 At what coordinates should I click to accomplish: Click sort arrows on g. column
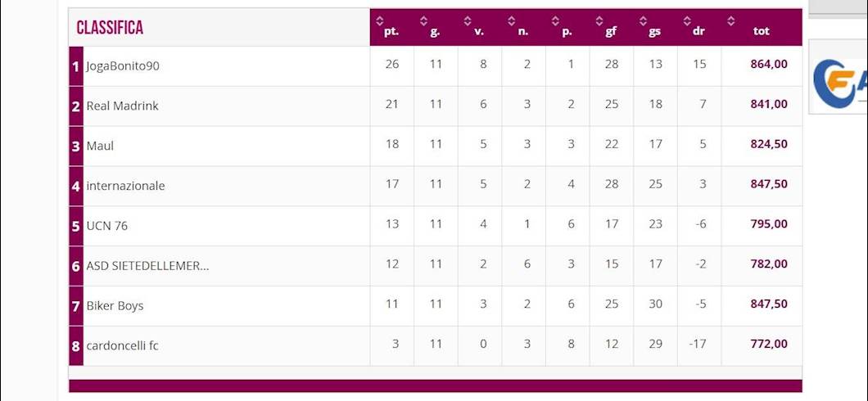423,20
